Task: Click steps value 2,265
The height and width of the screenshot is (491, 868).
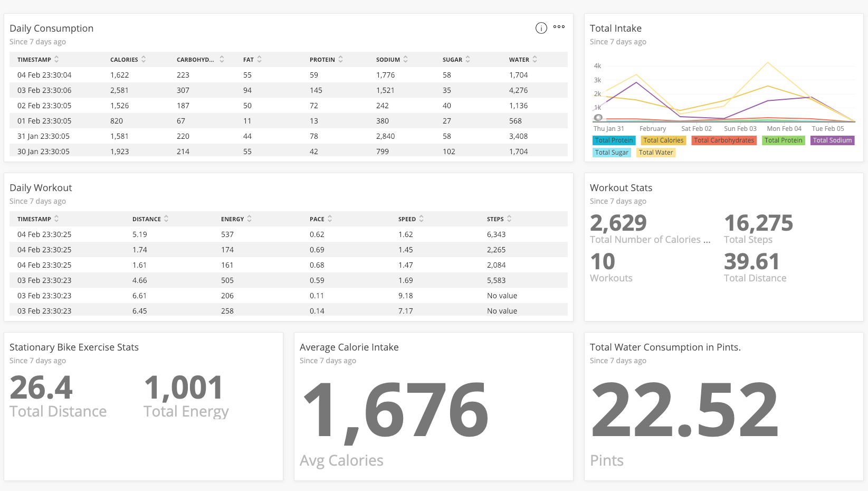Action: (497, 250)
